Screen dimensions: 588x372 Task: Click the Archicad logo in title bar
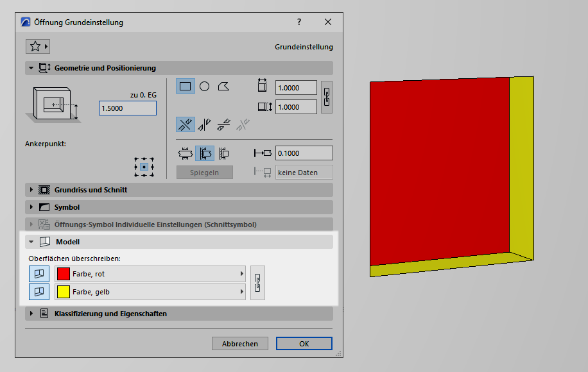(26, 22)
